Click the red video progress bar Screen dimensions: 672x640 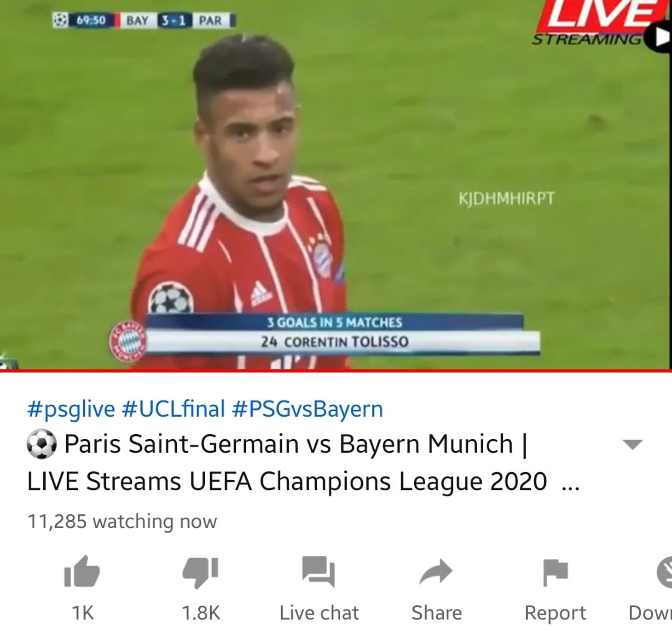(x=336, y=370)
